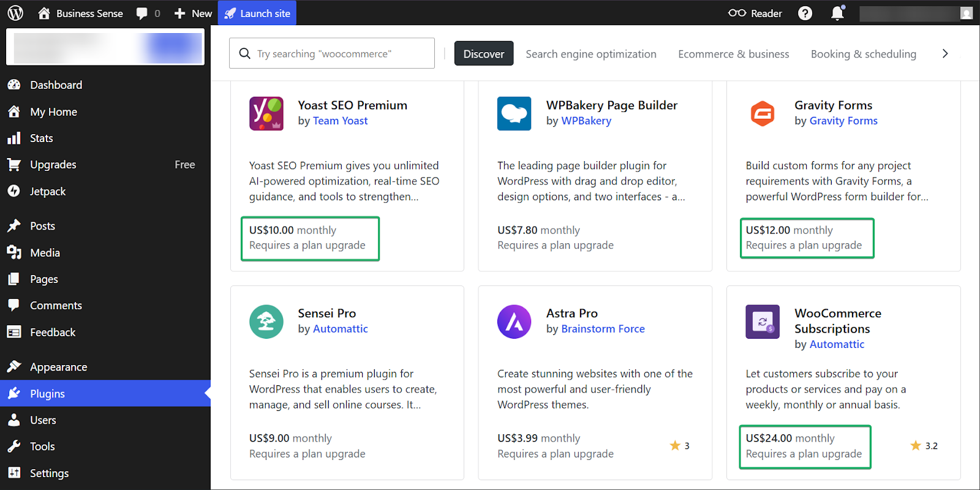The image size is (980, 490).
Task: Click the Astra Pro logo
Action: pyautogui.click(x=514, y=322)
